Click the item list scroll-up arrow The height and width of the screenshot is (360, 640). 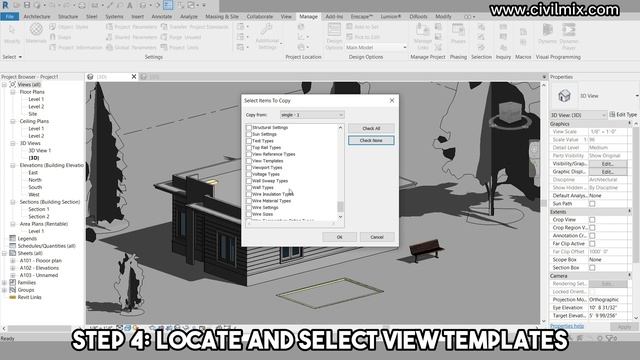pos(340,128)
